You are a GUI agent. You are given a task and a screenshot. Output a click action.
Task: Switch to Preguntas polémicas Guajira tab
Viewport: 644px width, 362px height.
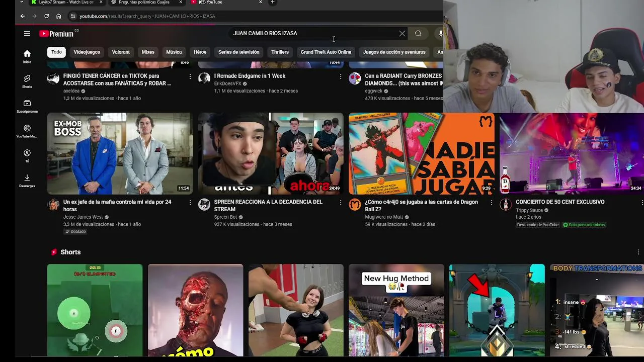click(143, 2)
